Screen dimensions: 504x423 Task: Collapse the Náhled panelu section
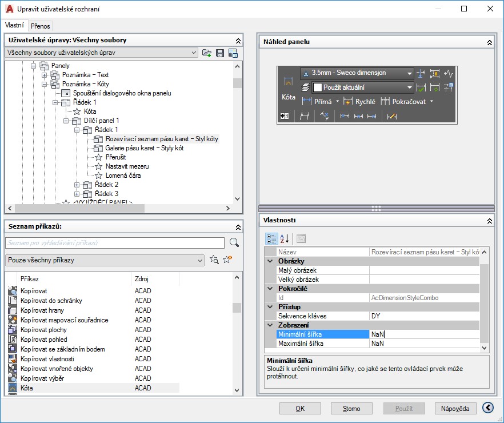point(489,42)
